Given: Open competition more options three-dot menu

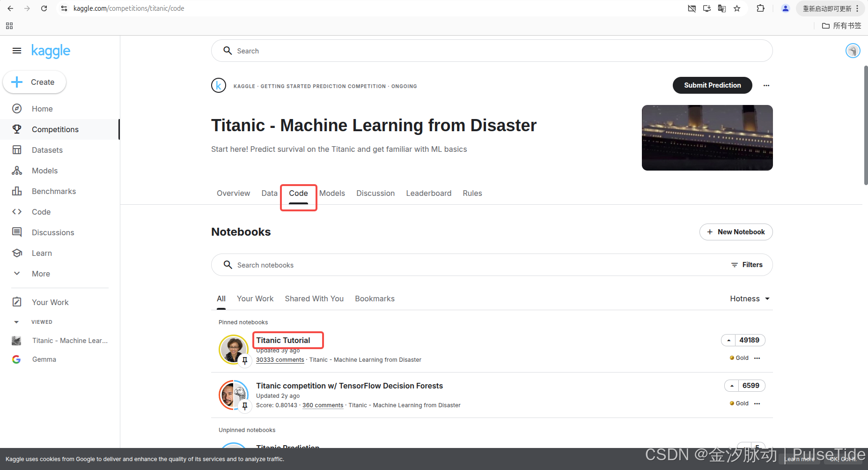Looking at the screenshot, I should coord(766,85).
